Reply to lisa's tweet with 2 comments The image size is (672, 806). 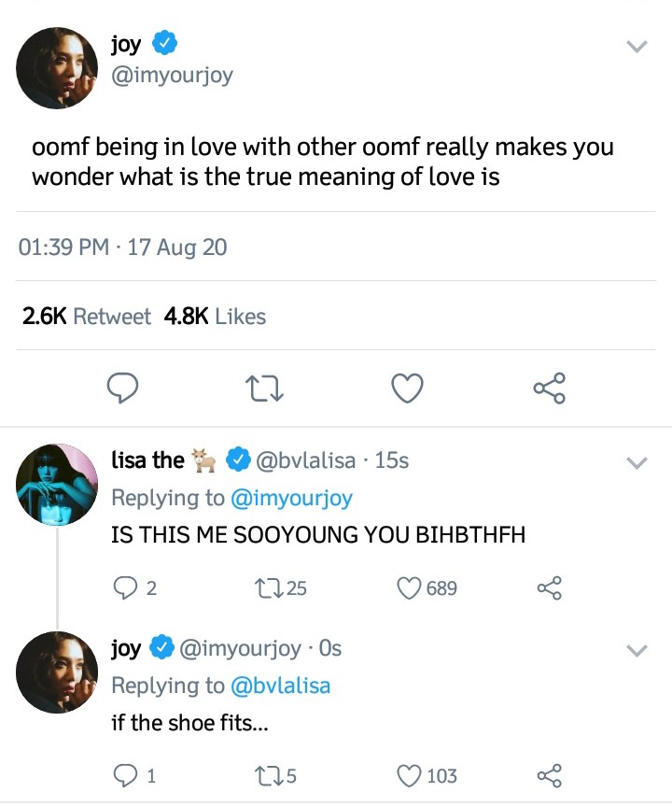[x=124, y=588]
